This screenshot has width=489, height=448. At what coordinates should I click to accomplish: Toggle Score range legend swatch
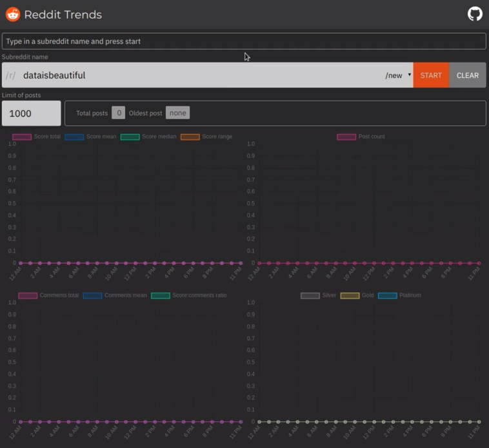[x=190, y=137]
